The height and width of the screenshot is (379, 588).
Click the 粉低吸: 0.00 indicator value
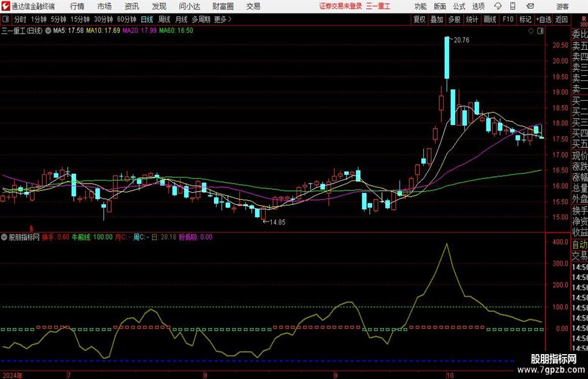click(195, 237)
